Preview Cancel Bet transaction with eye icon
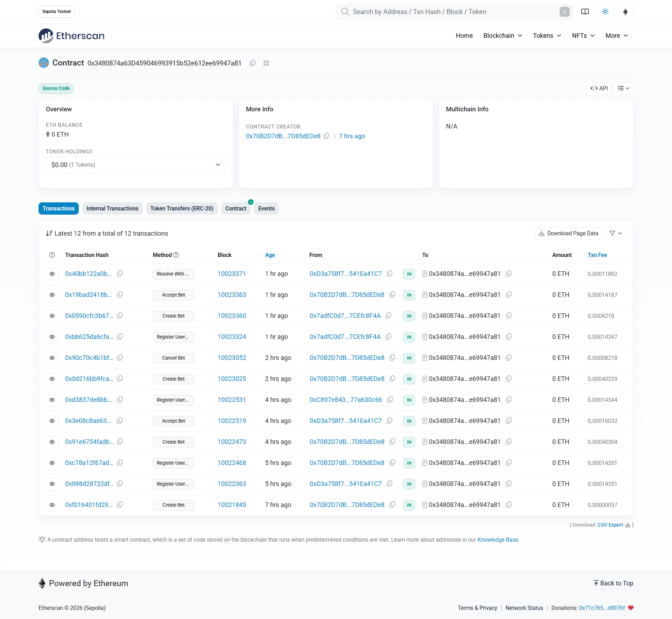This screenshot has width=672, height=619. 52,358
